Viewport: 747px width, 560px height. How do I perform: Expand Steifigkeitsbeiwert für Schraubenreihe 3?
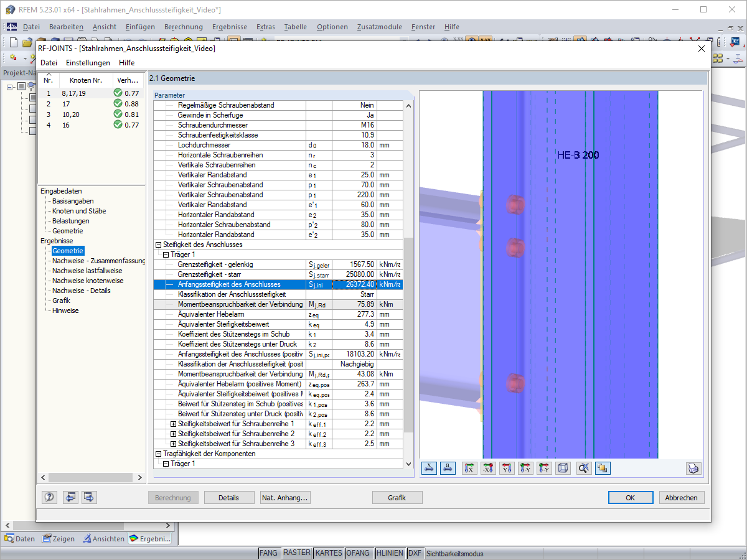(x=173, y=444)
